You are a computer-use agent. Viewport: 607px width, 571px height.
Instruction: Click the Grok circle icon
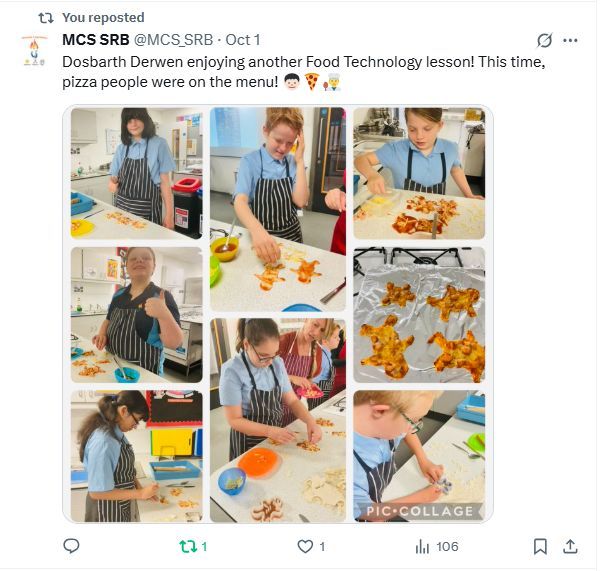(x=544, y=41)
